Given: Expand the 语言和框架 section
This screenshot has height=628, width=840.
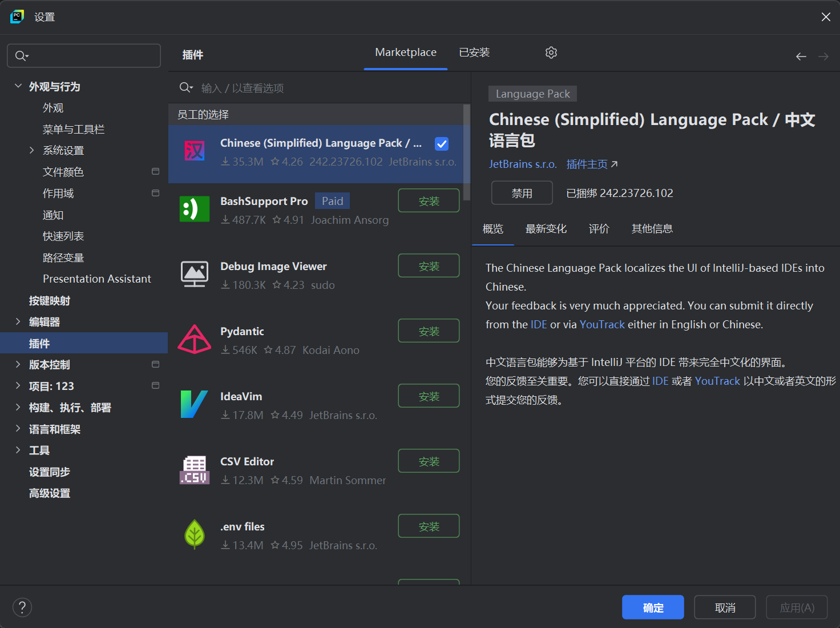Looking at the screenshot, I should (x=18, y=429).
